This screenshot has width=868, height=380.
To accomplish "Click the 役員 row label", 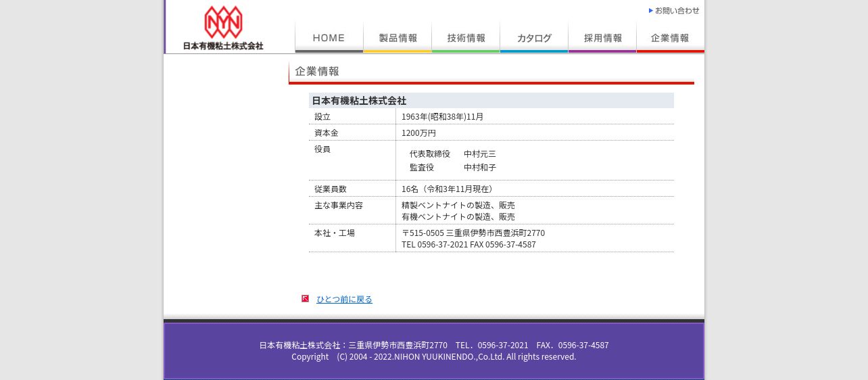I will click(x=322, y=149).
